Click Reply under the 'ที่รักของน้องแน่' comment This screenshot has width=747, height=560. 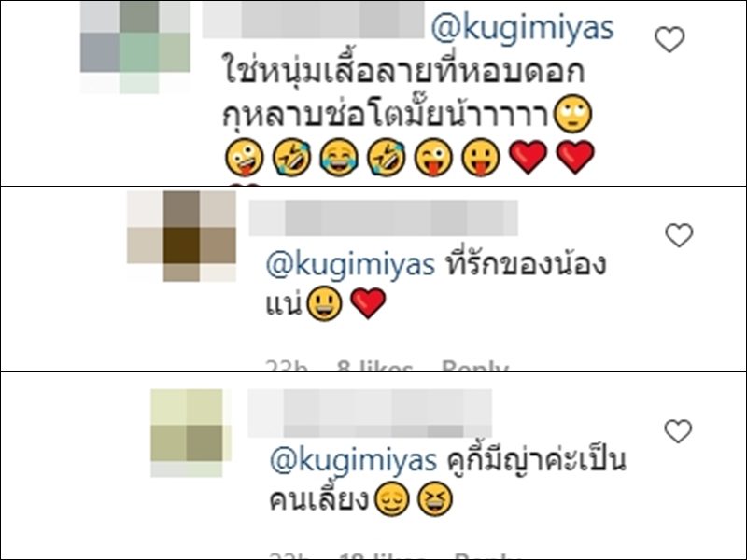click(x=474, y=366)
